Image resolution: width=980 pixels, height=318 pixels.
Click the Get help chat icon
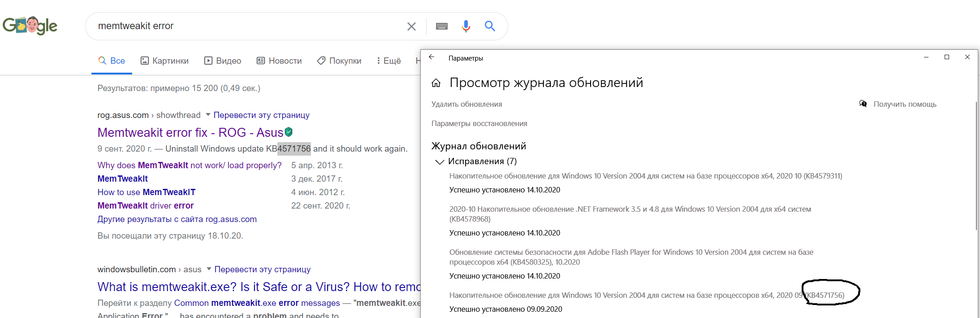tap(863, 104)
